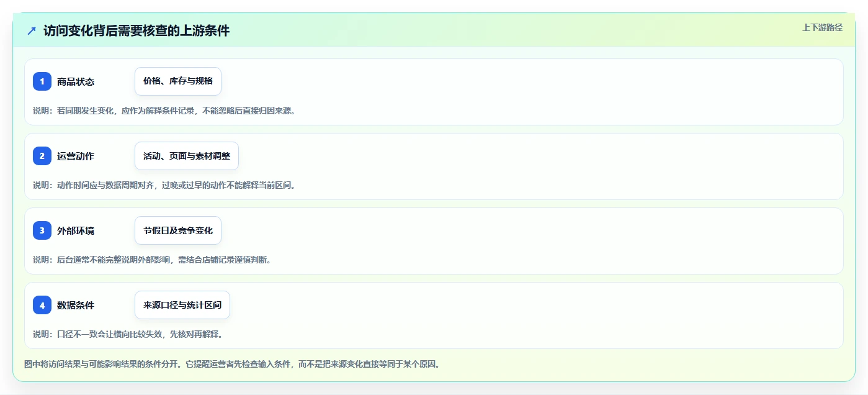Click the note starting 说明：后台通常不能完整说明
868x395 pixels.
pos(152,260)
